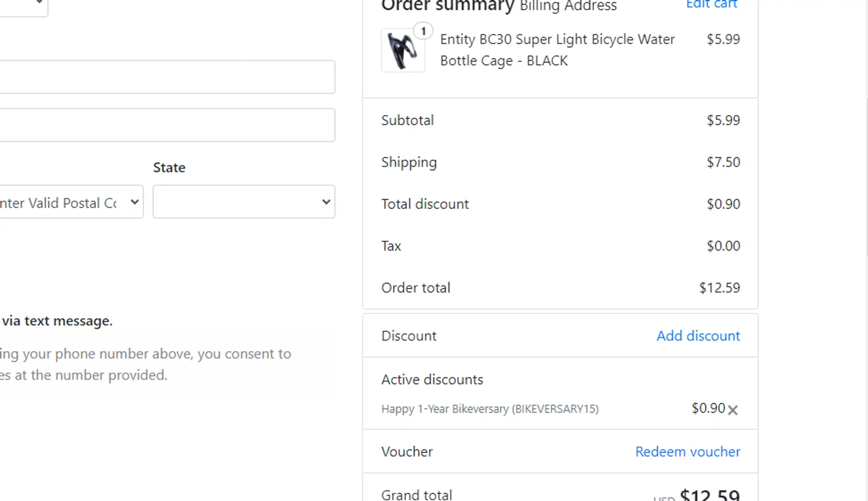Click the Voucher row label

coord(407,452)
